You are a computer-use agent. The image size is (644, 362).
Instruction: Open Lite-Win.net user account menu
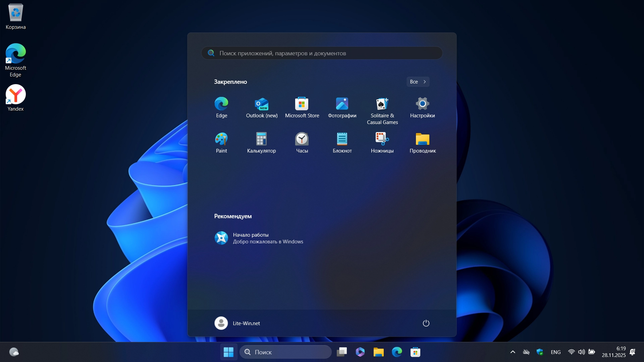pos(237,323)
